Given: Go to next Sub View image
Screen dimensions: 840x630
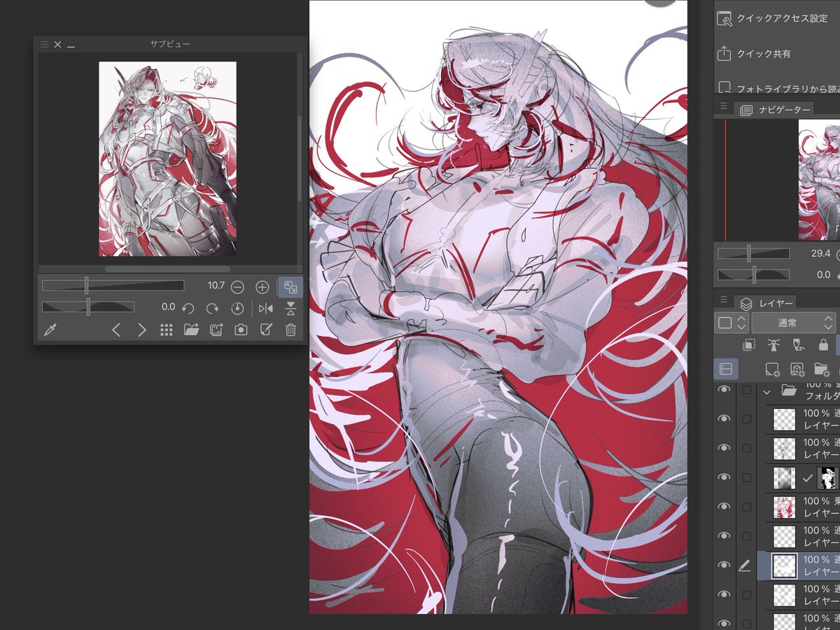Looking at the screenshot, I should tap(141, 330).
